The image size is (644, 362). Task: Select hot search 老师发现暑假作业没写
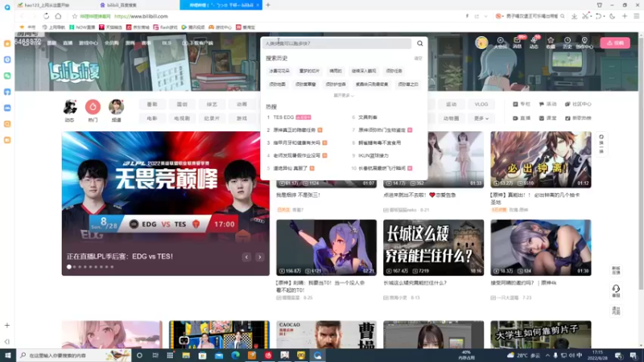pyautogui.click(x=297, y=155)
